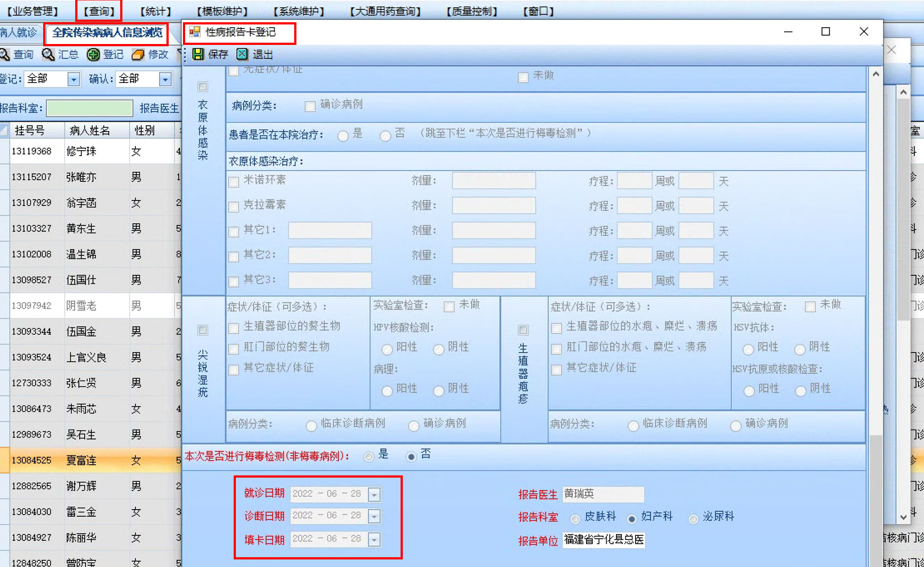This screenshot has width=924, height=567.
Task: Select 是 for syphilis testing this visit
Action: pyautogui.click(x=369, y=457)
